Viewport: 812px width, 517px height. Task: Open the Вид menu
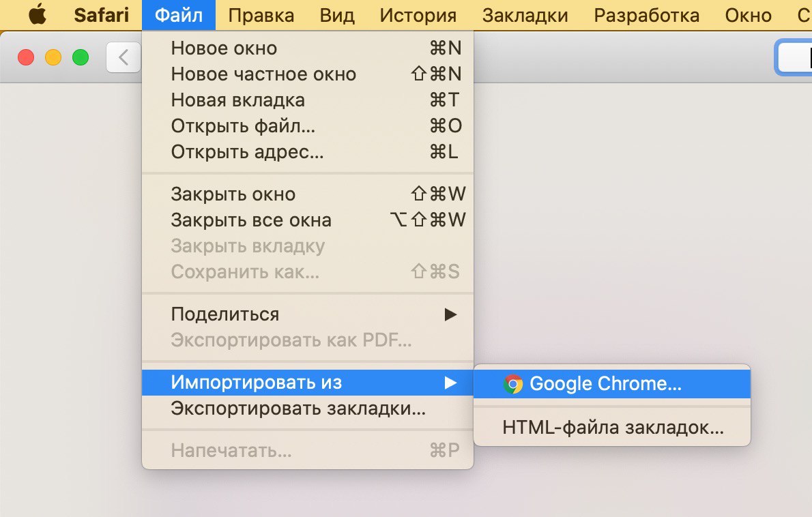point(336,15)
